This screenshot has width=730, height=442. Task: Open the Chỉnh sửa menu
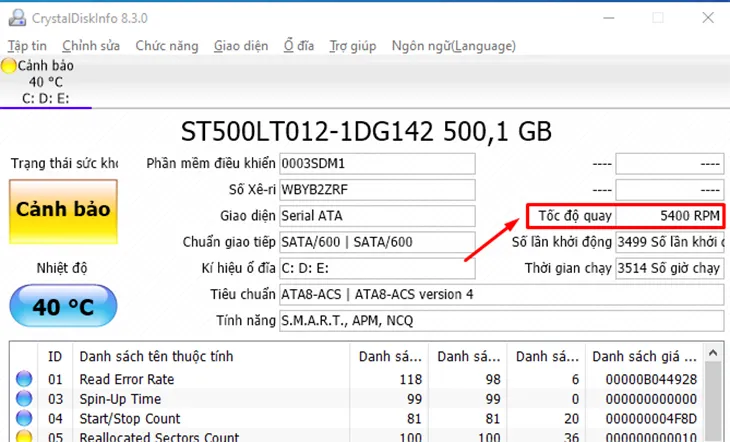pos(91,46)
